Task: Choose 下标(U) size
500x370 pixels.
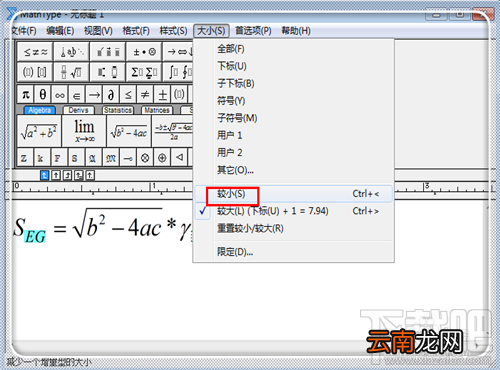Action: [294, 66]
